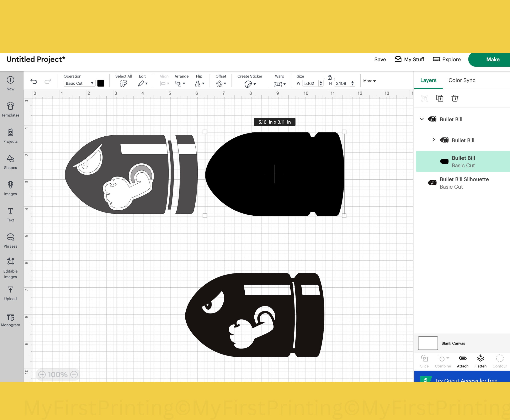510x420 pixels.
Task: Click the Blank Canvas thumbnail
Action: (427, 343)
